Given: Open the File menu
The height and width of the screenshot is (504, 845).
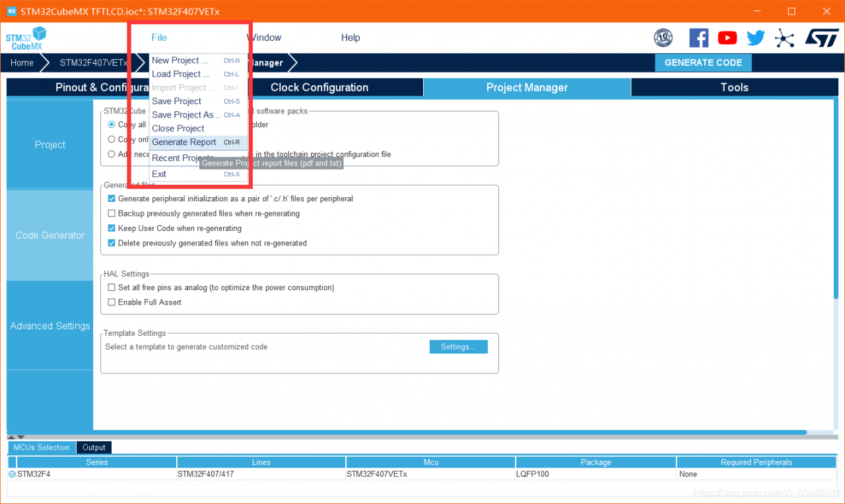Looking at the screenshot, I should click(159, 38).
